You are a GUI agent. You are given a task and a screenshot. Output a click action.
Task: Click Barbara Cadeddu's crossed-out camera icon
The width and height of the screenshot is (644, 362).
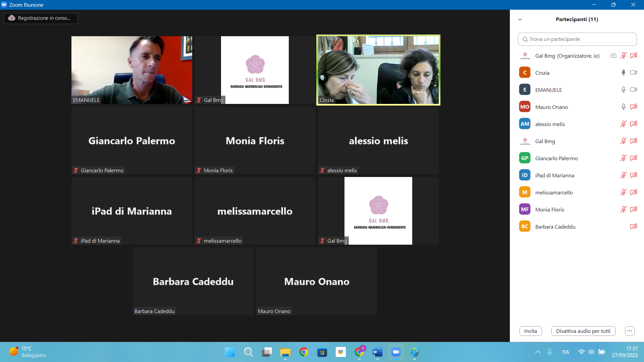(x=633, y=226)
